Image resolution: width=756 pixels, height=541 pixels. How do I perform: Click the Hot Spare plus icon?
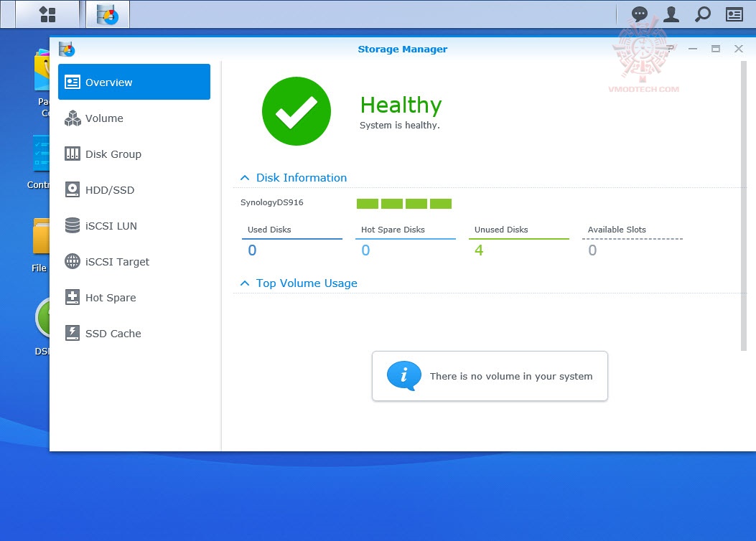(73, 297)
